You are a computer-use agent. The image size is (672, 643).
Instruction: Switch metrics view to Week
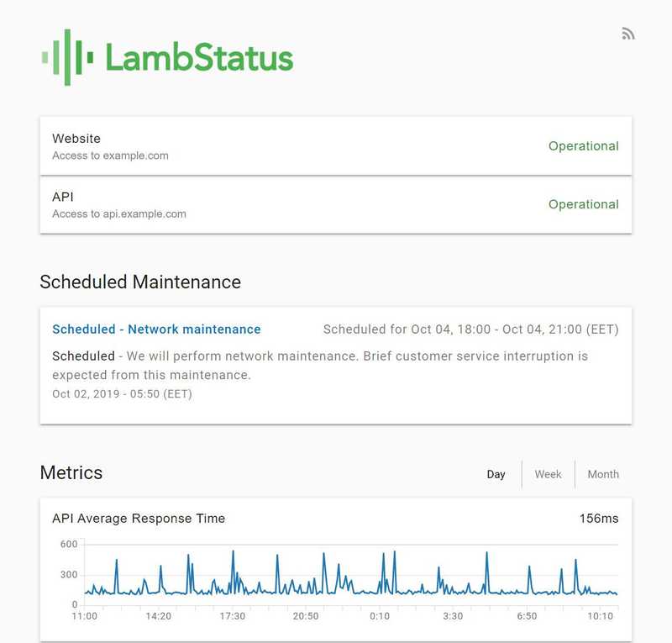(x=548, y=474)
